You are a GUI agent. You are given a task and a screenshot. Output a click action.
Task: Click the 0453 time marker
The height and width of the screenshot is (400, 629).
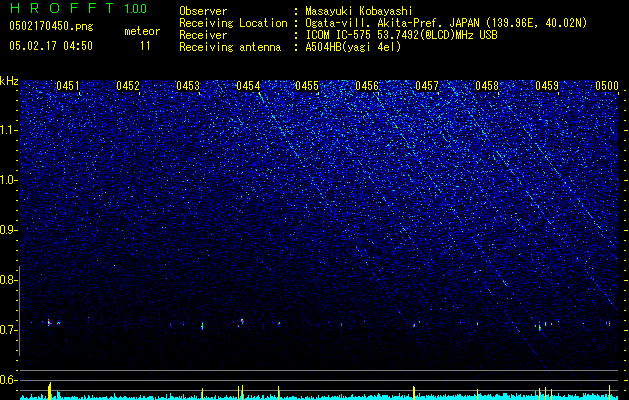coord(188,86)
